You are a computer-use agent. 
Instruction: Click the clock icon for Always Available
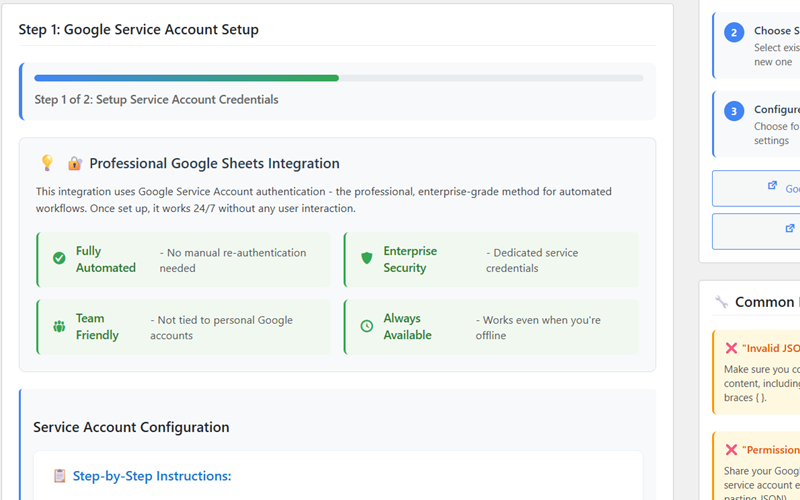(x=367, y=326)
